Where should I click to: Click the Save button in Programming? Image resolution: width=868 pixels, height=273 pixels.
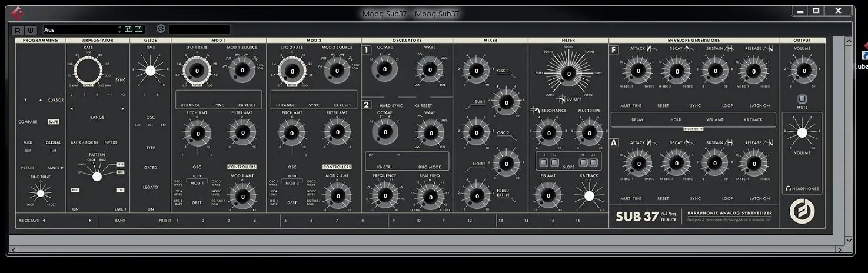pyautogui.click(x=54, y=122)
